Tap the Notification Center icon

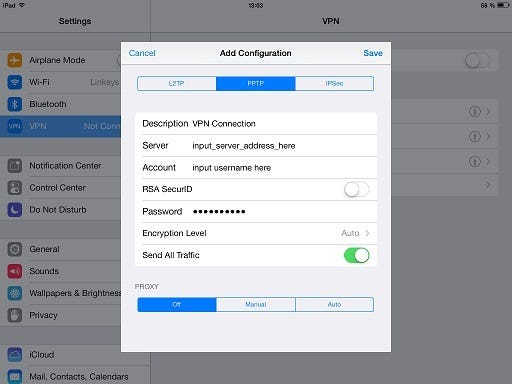pyautogui.click(x=15, y=166)
